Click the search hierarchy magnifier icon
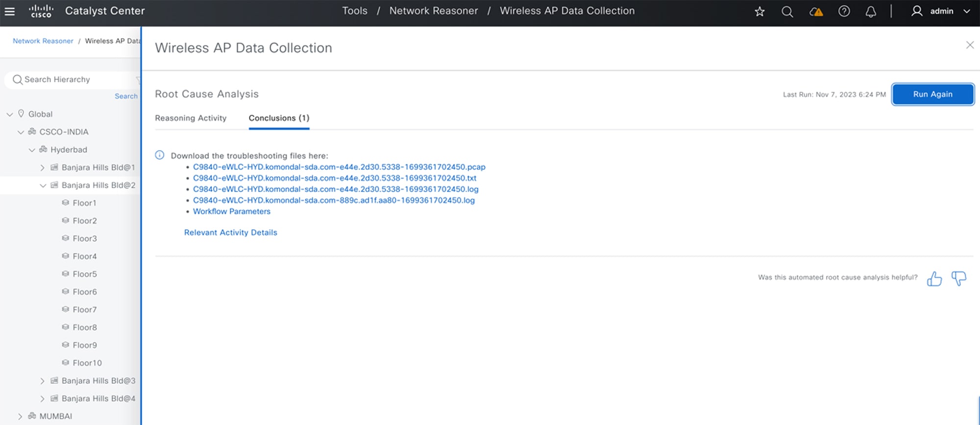This screenshot has height=425, width=980. 18,79
